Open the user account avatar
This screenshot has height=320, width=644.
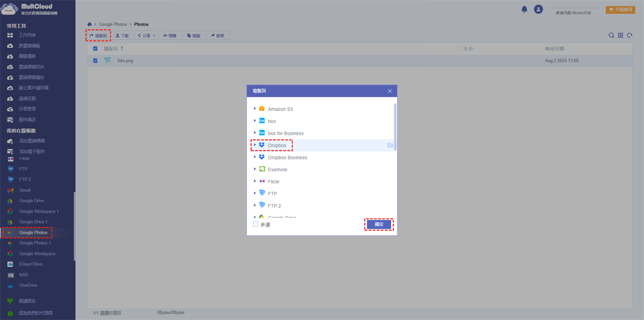tap(539, 9)
